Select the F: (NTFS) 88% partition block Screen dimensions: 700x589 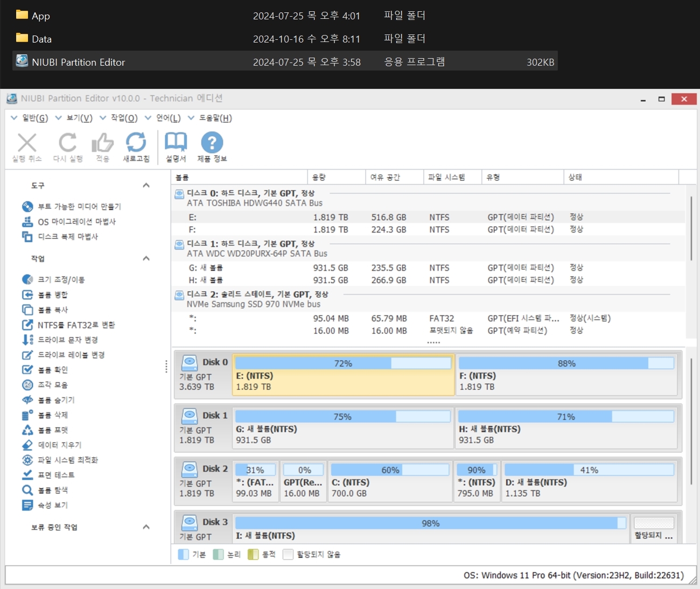tap(566, 375)
